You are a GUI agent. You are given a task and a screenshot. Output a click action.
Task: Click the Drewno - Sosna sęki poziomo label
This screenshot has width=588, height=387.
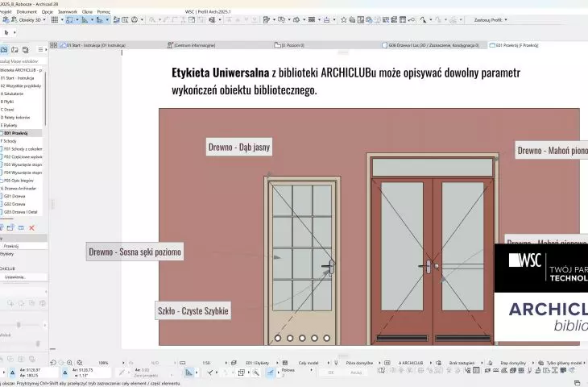pos(135,252)
